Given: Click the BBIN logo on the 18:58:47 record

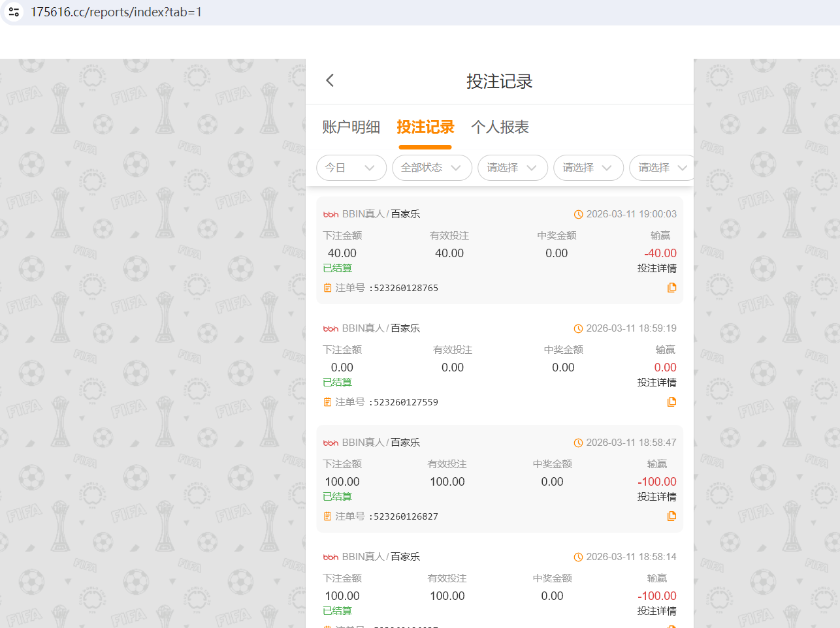Looking at the screenshot, I should pos(331,442).
